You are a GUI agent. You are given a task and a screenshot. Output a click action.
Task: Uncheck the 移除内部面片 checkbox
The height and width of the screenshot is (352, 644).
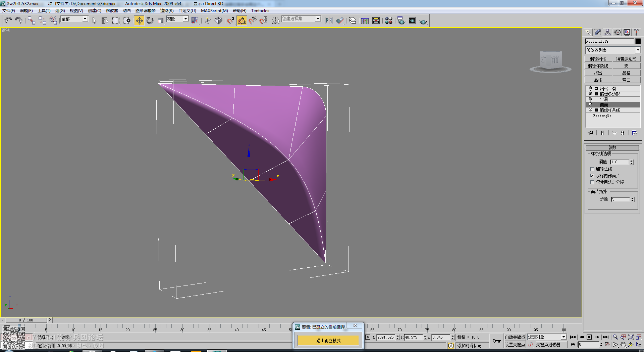pos(592,176)
